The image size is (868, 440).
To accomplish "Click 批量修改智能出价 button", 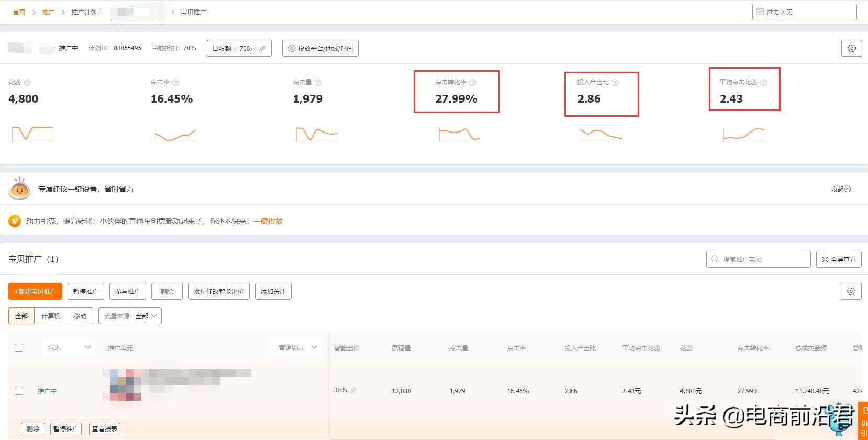I will 219,291.
